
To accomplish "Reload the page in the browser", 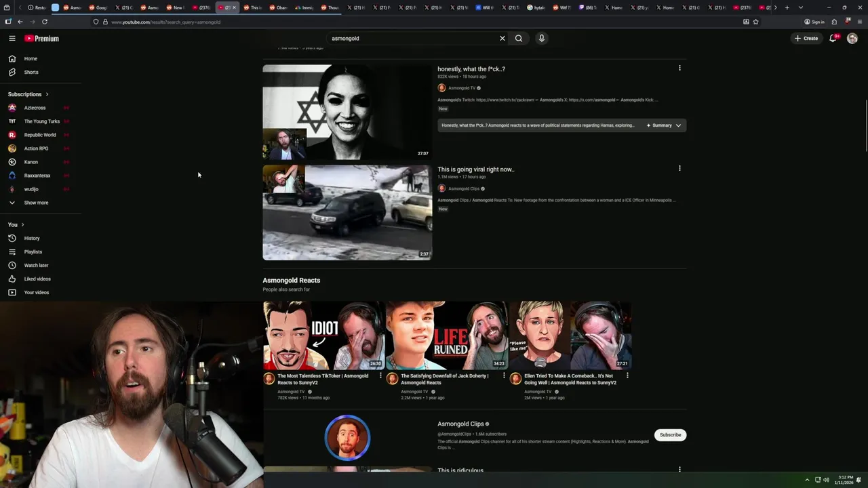I will point(45,22).
